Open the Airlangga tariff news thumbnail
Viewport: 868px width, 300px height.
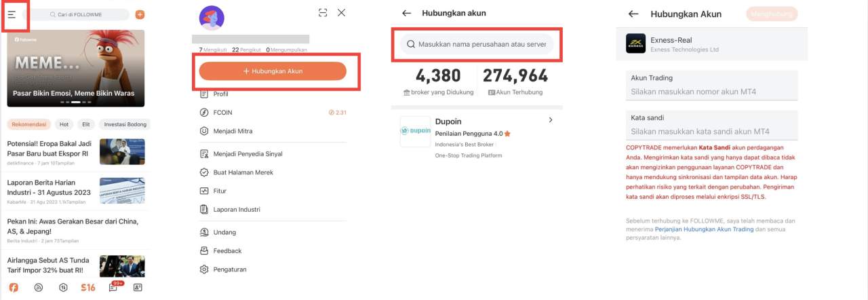(x=122, y=266)
